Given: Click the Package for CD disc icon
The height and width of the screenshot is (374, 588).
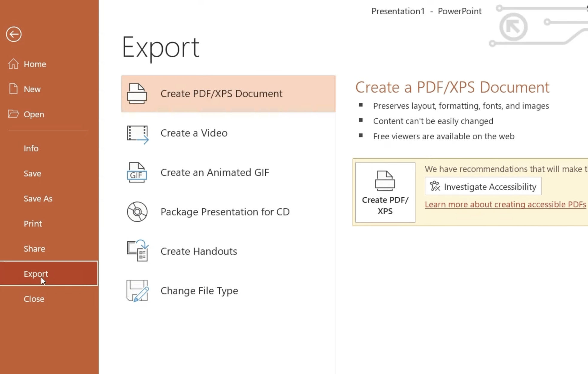Looking at the screenshot, I should coord(137,212).
